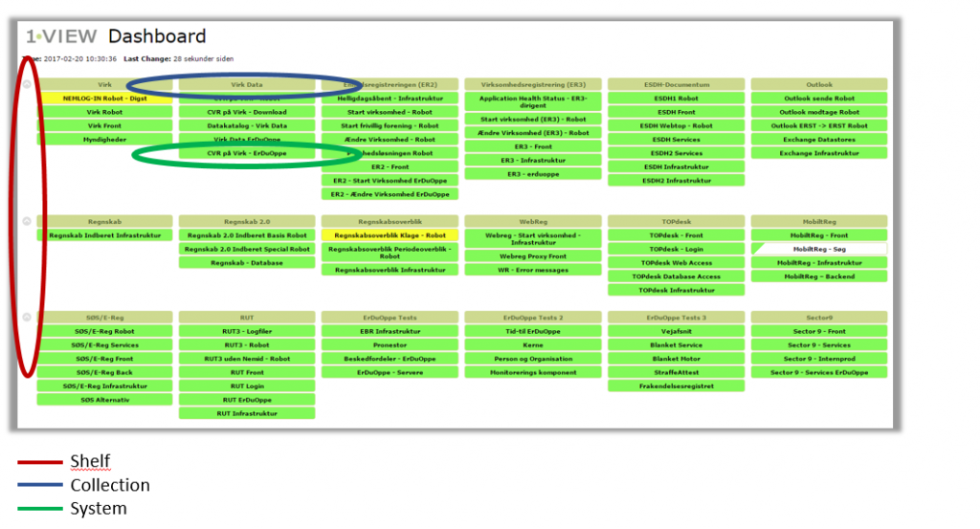Open Outlook sende Robot tile
The width and height of the screenshot is (980, 529).
pyautogui.click(x=819, y=99)
